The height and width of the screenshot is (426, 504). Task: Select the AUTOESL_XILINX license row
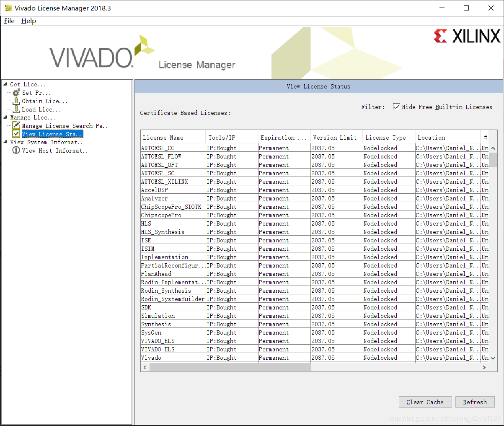click(x=315, y=182)
